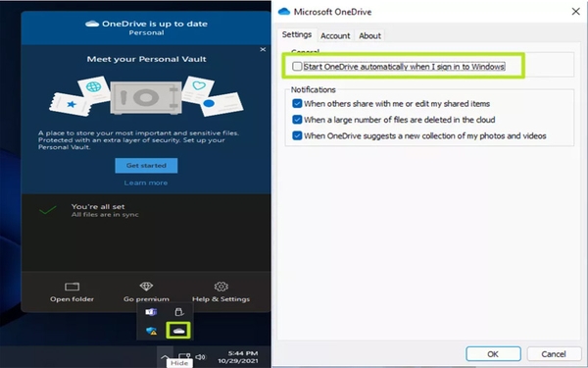The image size is (588, 368).
Task: Click the 'All files are in sync' text
Action: 105,215
